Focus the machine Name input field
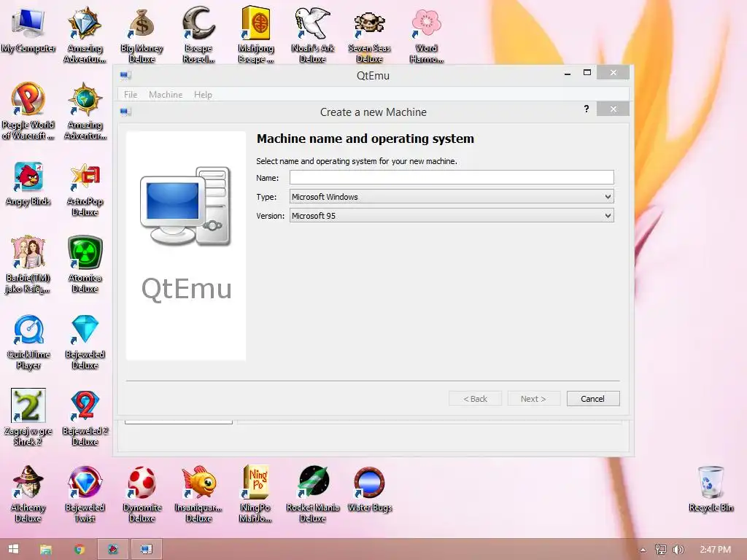Viewport: 747px width, 560px height. [x=451, y=178]
